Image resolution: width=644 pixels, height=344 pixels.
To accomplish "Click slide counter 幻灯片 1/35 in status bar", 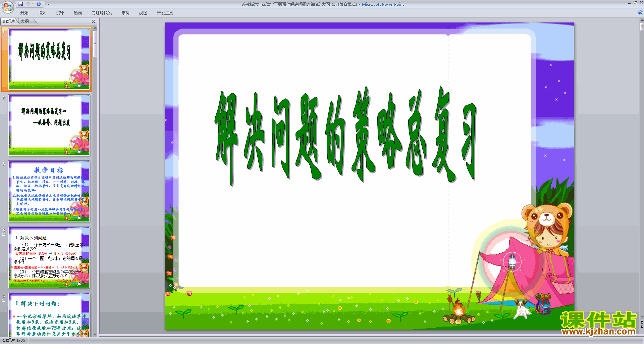I will (14, 340).
